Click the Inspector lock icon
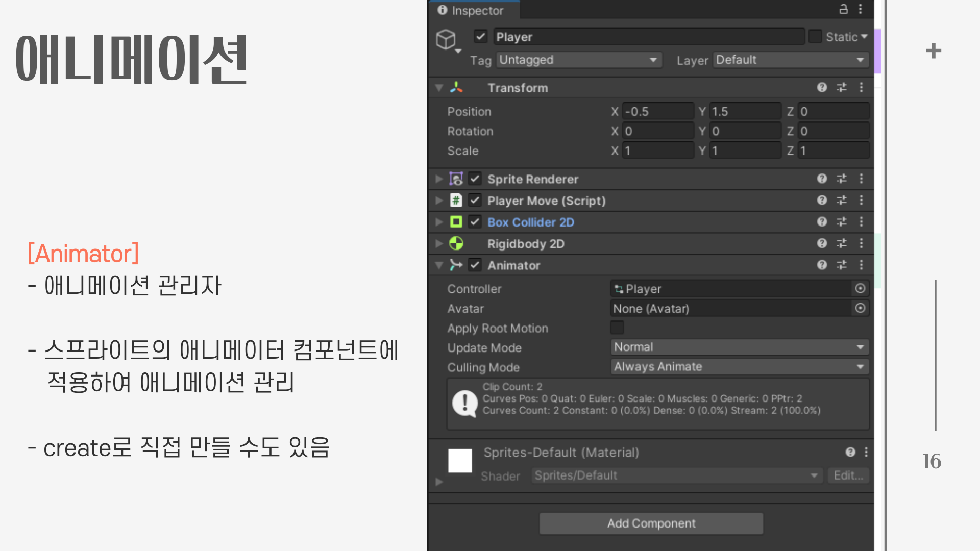Viewport: 980px width, 551px height. click(843, 9)
